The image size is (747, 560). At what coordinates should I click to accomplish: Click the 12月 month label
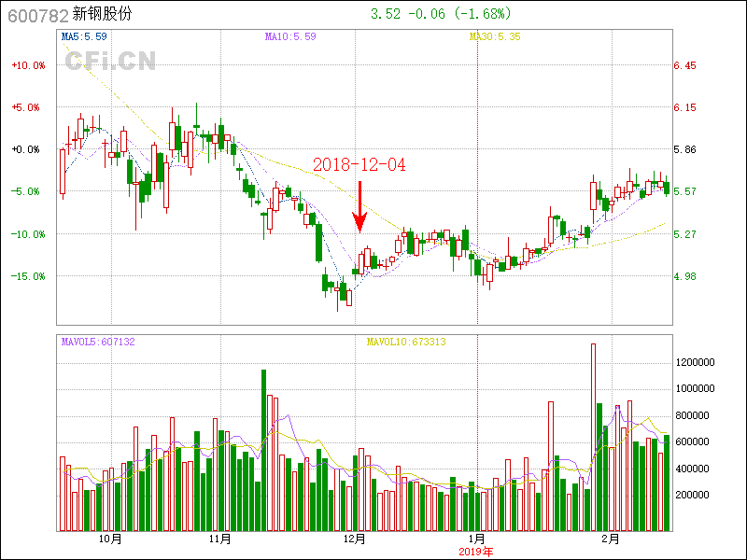pyautogui.click(x=355, y=539)
